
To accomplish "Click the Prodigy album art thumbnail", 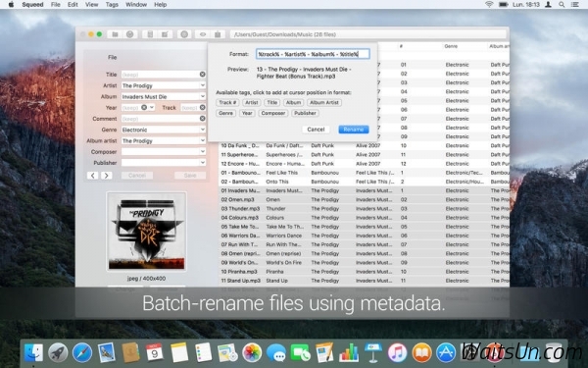I will tap(146, 232).
